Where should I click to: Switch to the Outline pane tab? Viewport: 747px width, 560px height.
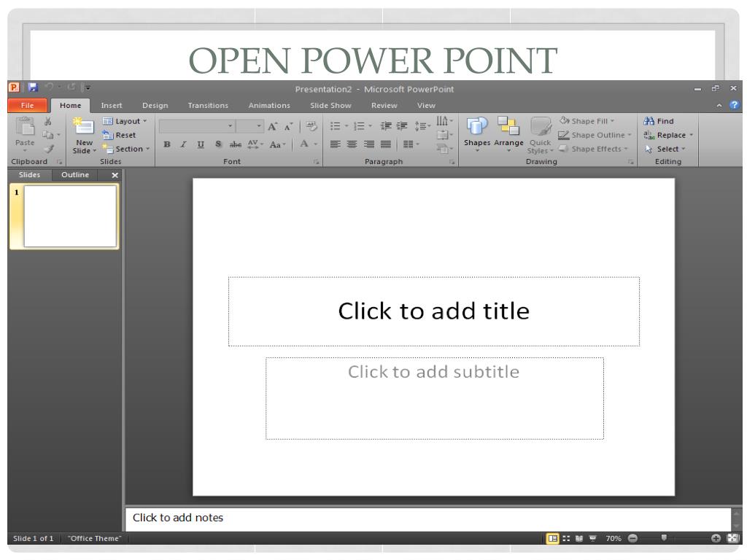click(x=75, y=175)
